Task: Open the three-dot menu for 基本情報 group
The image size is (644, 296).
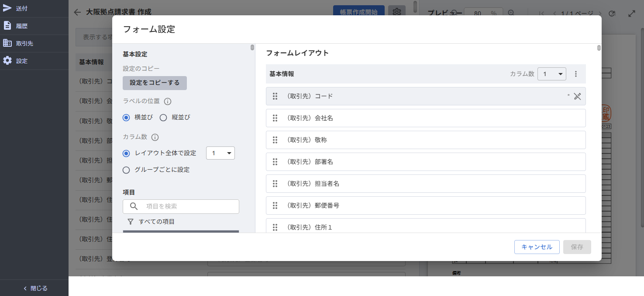Action: [x=575, y=74]
